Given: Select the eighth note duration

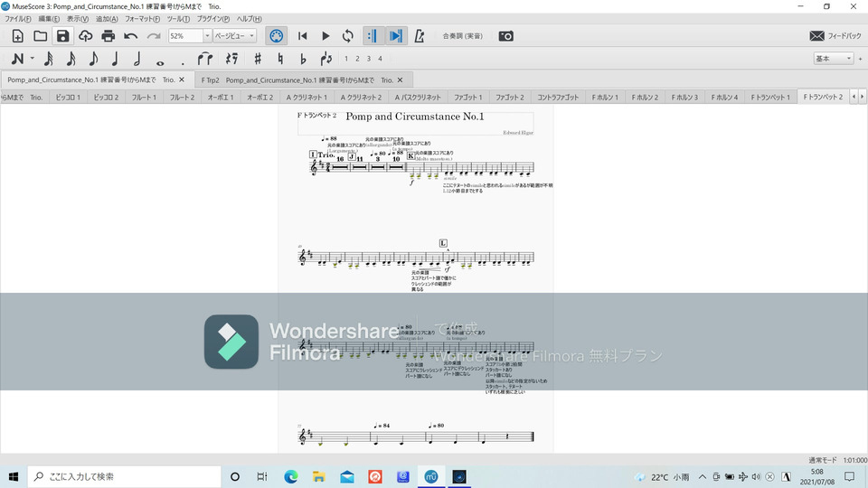Looking at the screenshot, I should (x=93, y=59).
